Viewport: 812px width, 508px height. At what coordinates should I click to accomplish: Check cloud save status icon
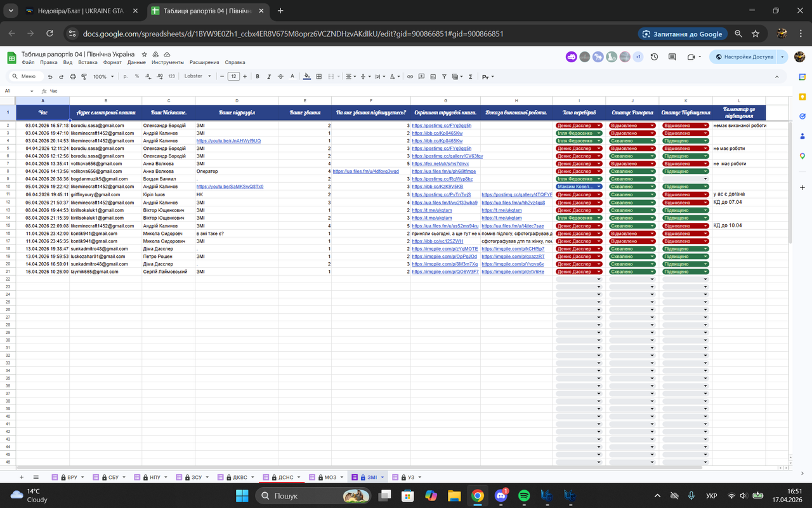click(167, 55)
